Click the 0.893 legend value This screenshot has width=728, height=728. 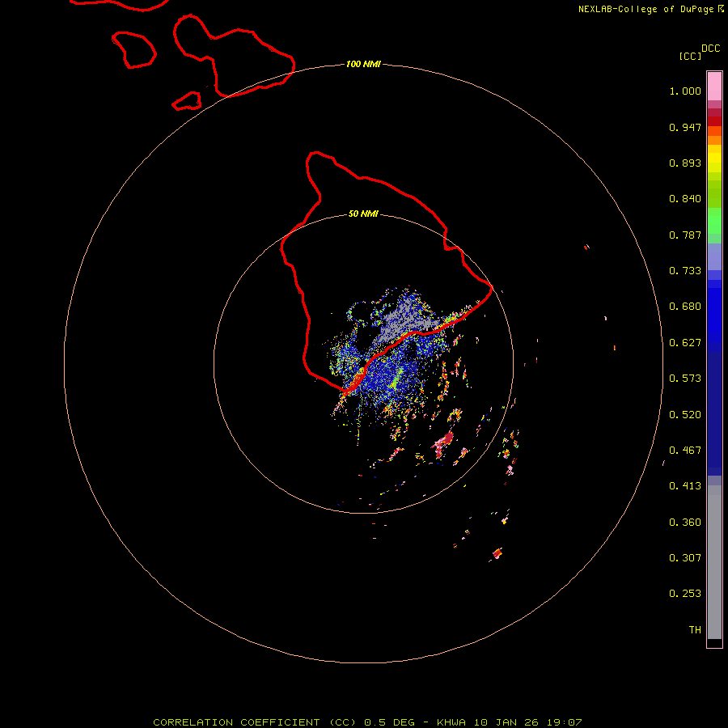[x=685, y=163]
